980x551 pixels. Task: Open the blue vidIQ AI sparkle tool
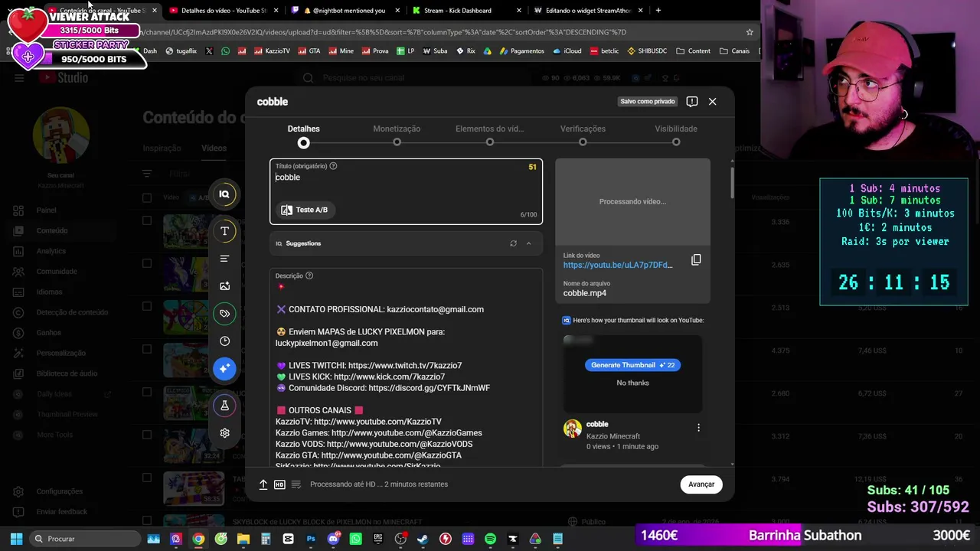click(x=224, y=369)
